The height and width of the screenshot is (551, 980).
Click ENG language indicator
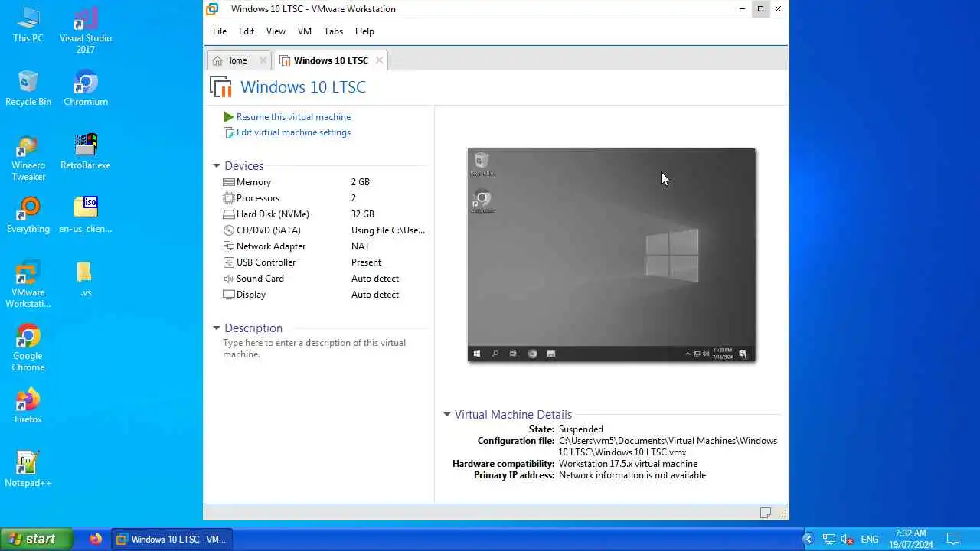click(870, 540)
